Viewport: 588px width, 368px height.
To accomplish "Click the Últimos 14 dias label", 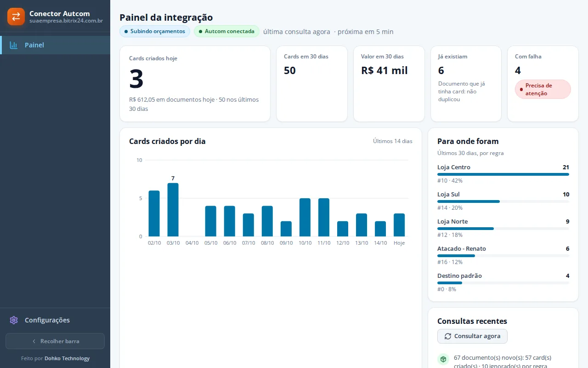I will click(393, 141).
